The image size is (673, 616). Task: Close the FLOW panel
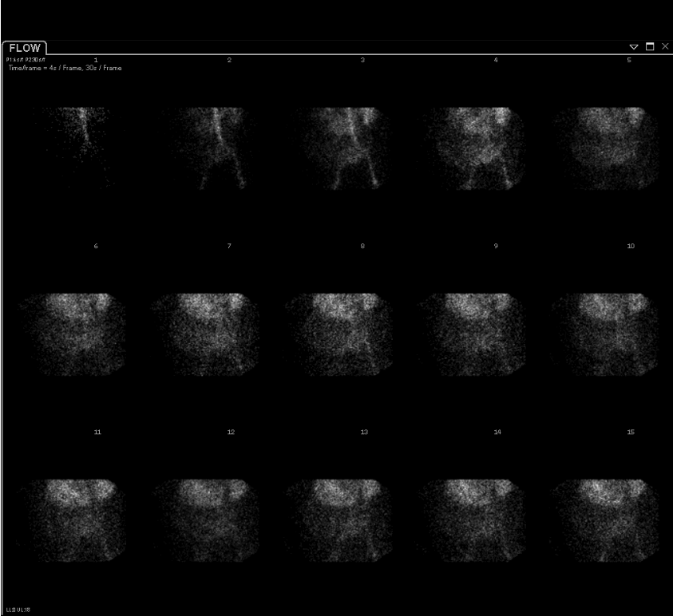tap(665, 47)
